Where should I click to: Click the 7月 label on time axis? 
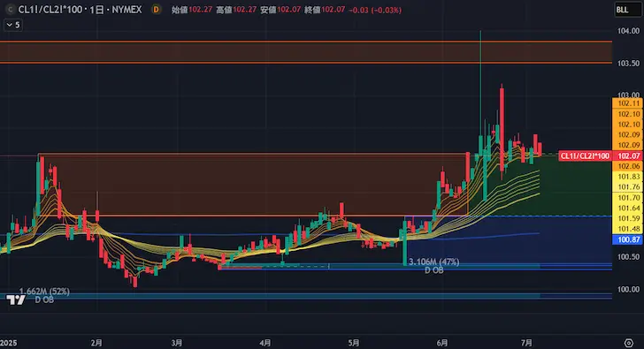526,343
